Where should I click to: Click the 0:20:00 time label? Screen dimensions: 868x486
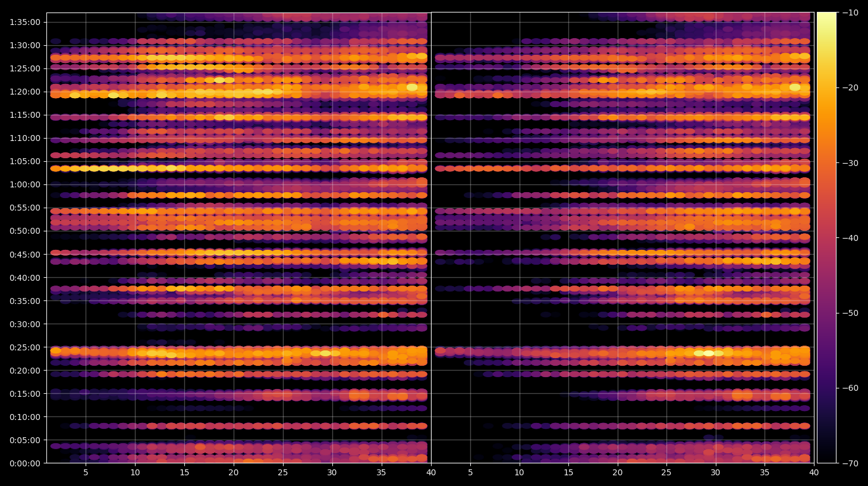25,371
